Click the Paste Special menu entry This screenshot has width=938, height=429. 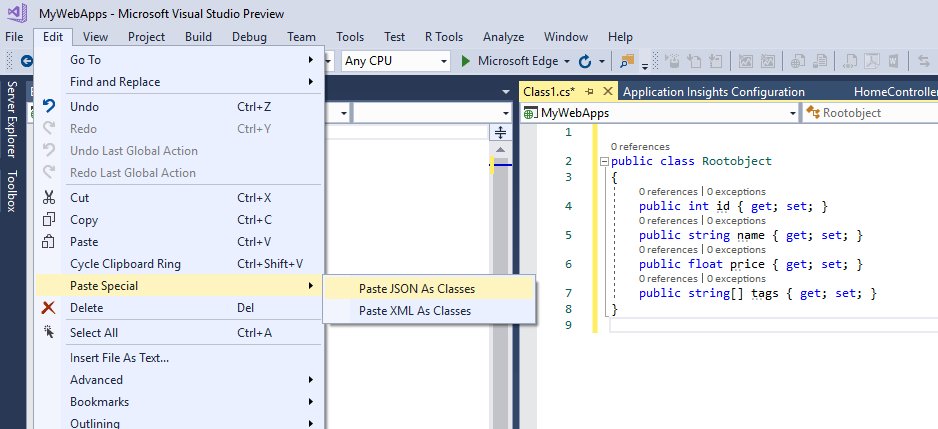(179, 286)
